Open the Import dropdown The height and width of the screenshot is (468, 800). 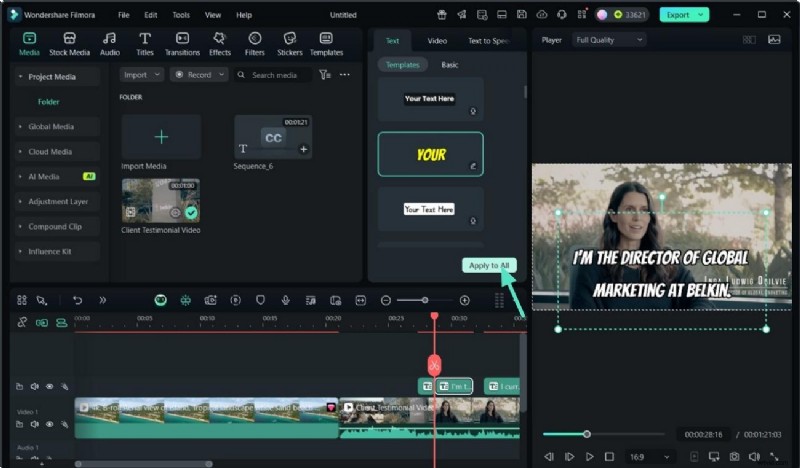[x=141, y=75]
